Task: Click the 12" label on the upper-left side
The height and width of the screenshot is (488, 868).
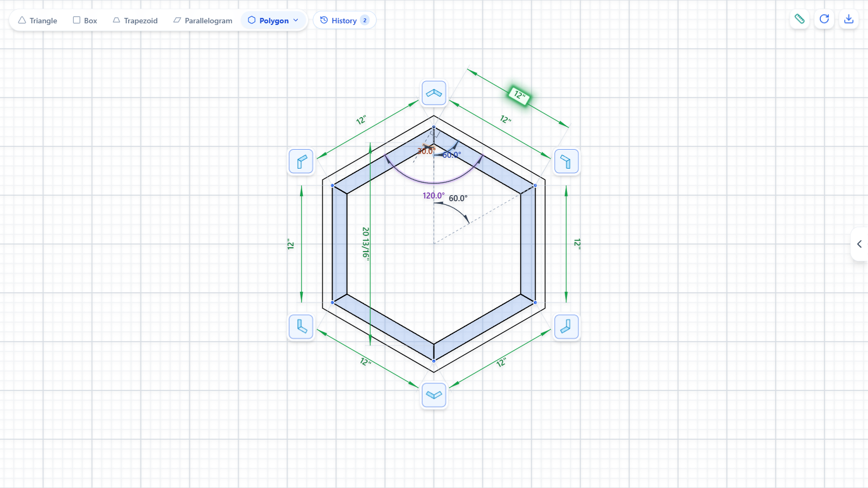Action: [x=361, y=120]
